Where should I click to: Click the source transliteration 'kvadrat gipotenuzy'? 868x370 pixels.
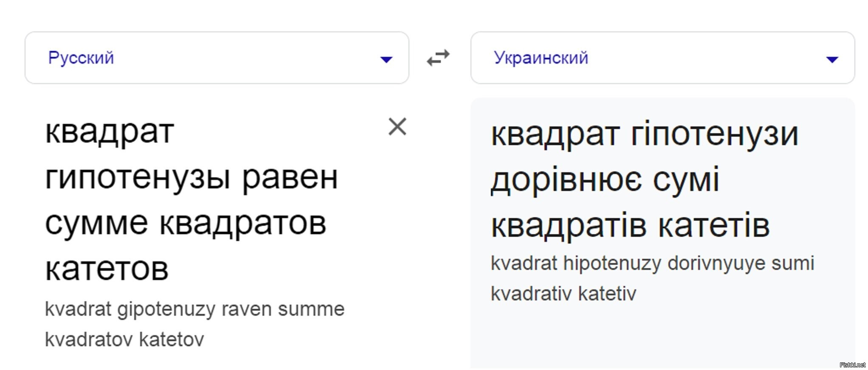point(130,309)
